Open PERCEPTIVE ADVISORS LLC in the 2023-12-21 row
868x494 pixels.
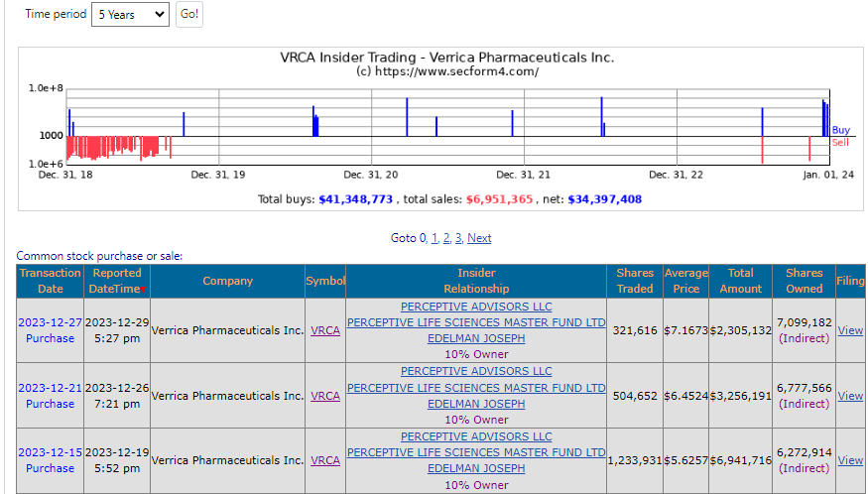476,371
